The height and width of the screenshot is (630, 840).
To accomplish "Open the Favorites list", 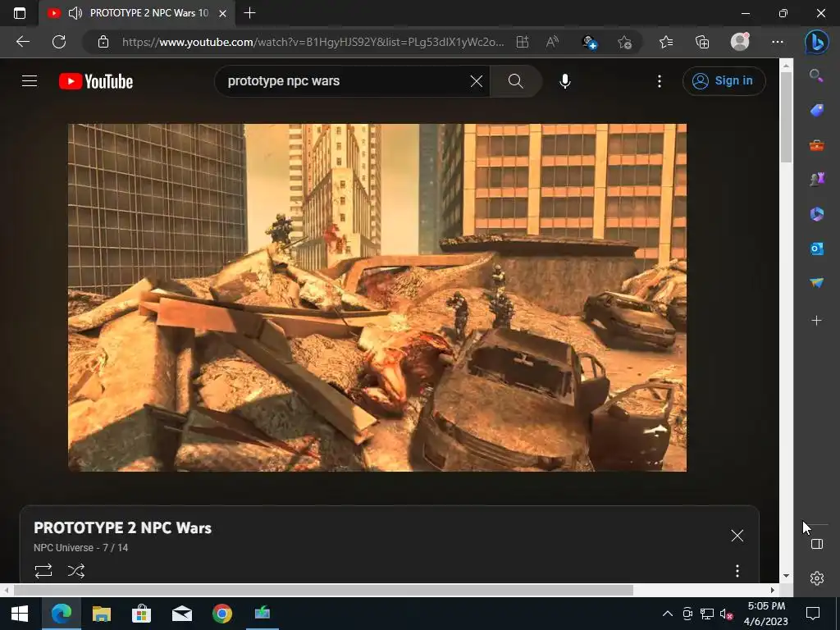I will (x=666, y=42).
